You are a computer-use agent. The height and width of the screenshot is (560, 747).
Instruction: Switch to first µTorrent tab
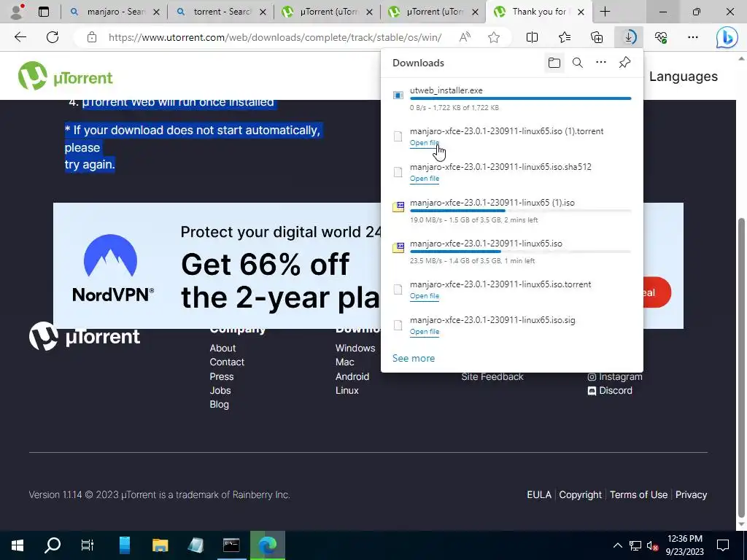tap(328, 12)
